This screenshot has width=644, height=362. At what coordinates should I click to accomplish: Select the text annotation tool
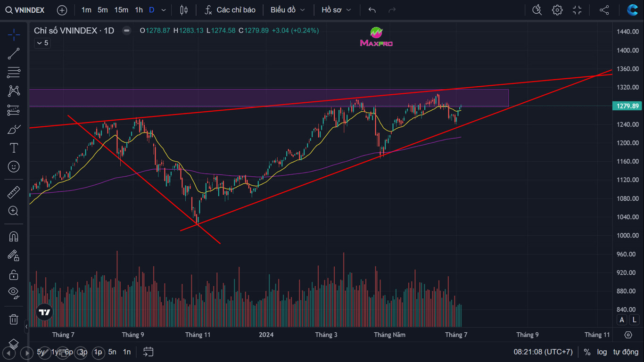[14, 148]
